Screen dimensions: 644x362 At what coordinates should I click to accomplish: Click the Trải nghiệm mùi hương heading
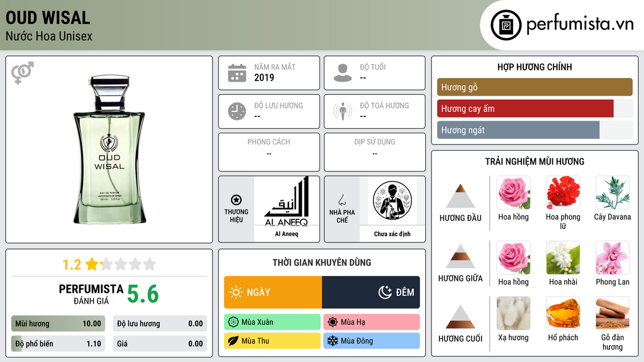pyautogui.click(x=535, y=162)
